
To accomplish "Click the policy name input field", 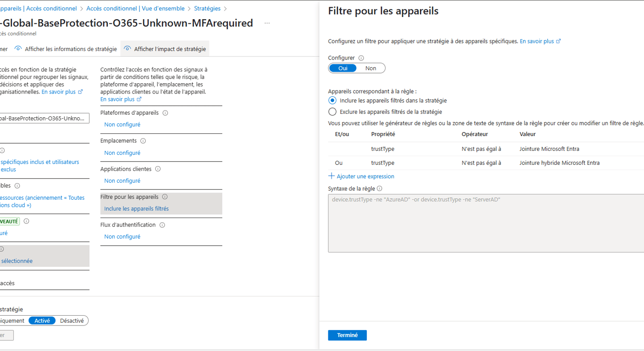I will tap(44, 118).
